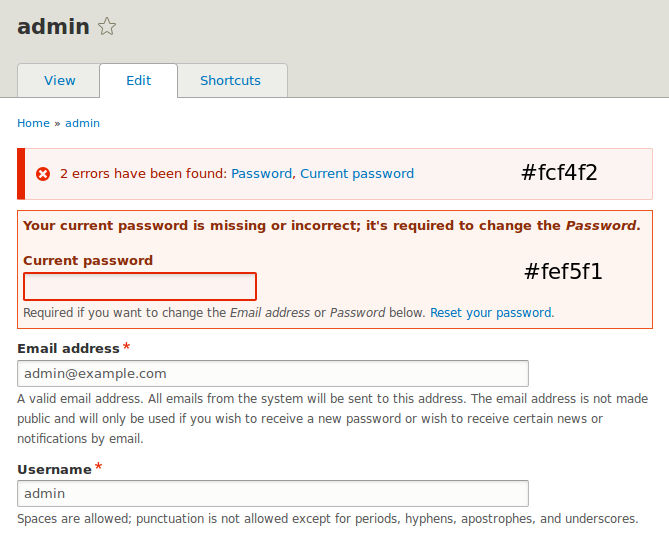The height and width of the screenshot is (535, 669).
Task: Open the Shortcuts tab
Action: click(230, 80)
